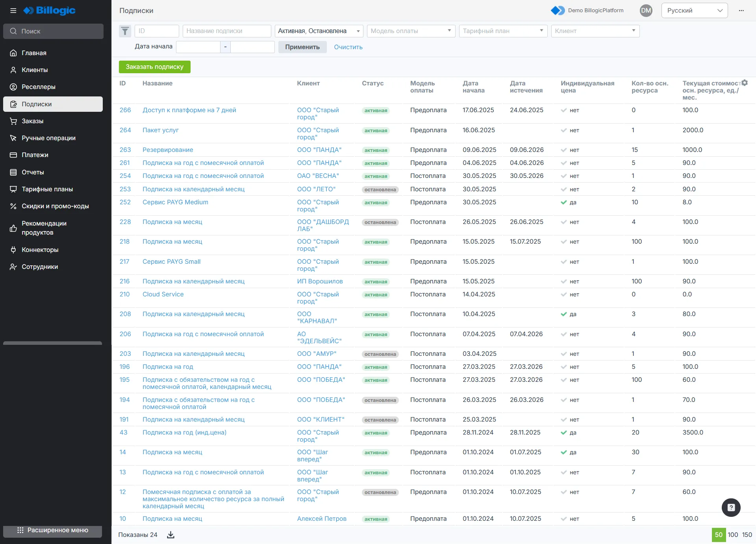Expand the tariff plan dropdown
This screenshot has width=756, height=544.
click(x=503, y=31)
